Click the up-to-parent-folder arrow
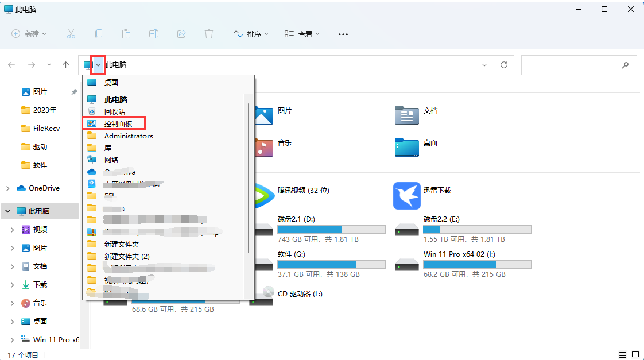The image size is (644, 360). (66, 65)
